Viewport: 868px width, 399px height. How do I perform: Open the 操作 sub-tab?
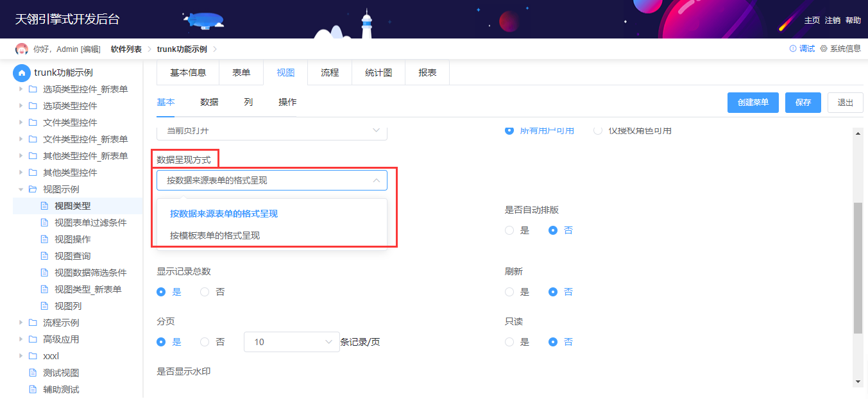(x=287, y=102)
